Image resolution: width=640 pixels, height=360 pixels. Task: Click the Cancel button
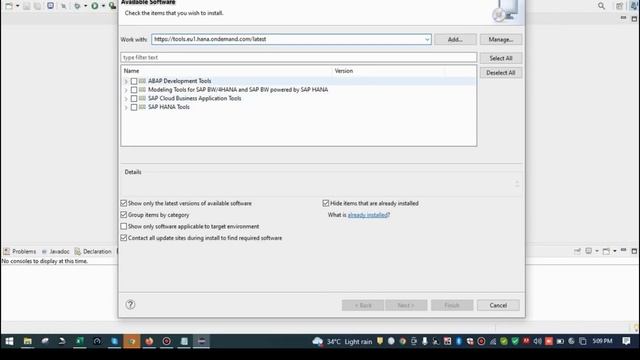coord(498,305)
